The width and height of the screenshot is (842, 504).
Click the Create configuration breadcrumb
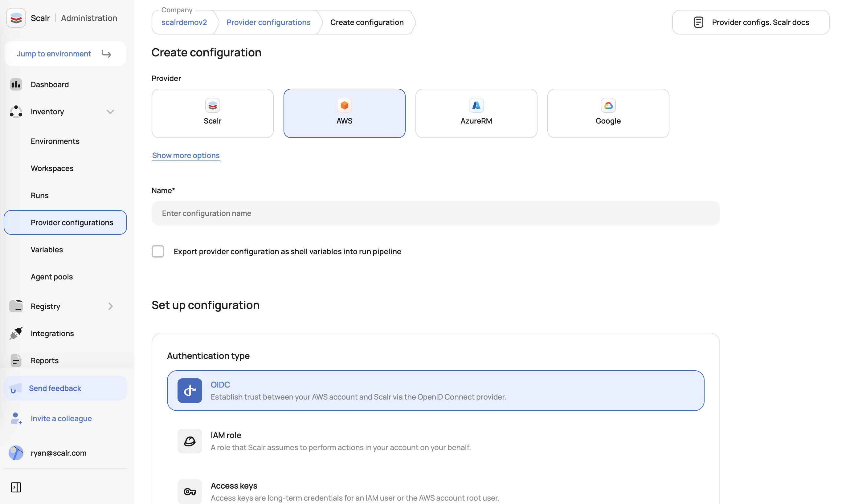[x=367, y=22]
